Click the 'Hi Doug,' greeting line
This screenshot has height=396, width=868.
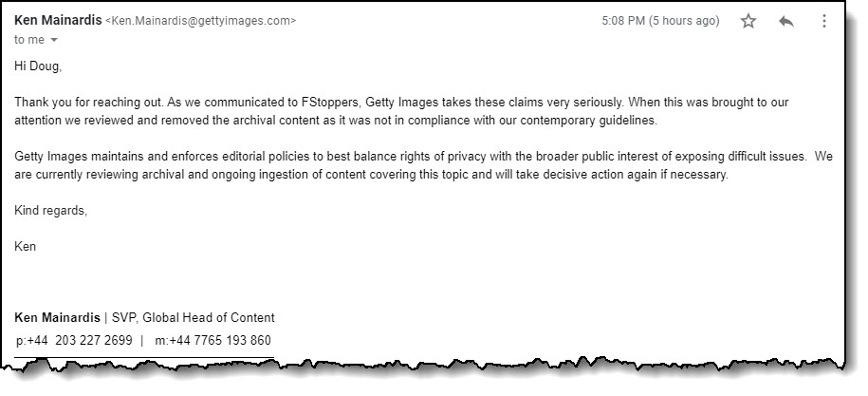[x=38, y=66]
